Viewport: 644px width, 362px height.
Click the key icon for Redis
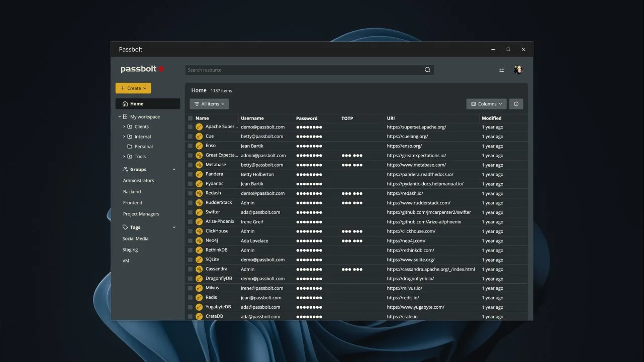(199, 298)
